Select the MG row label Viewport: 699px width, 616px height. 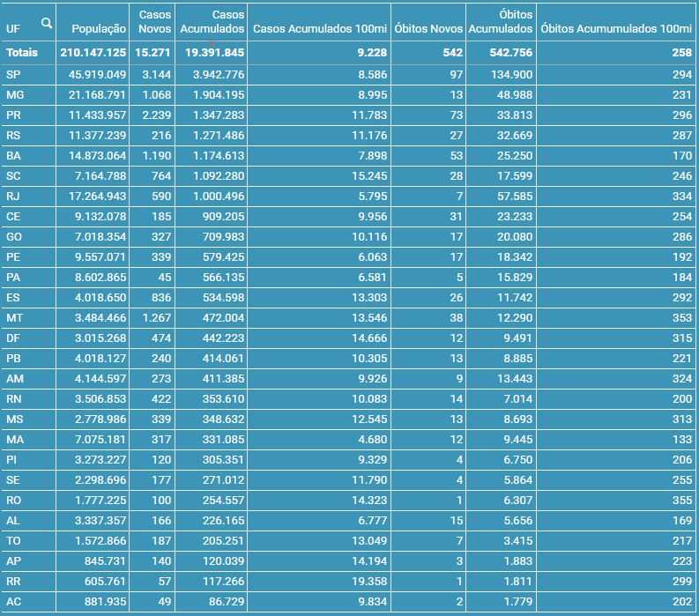(x=15, y=95)
